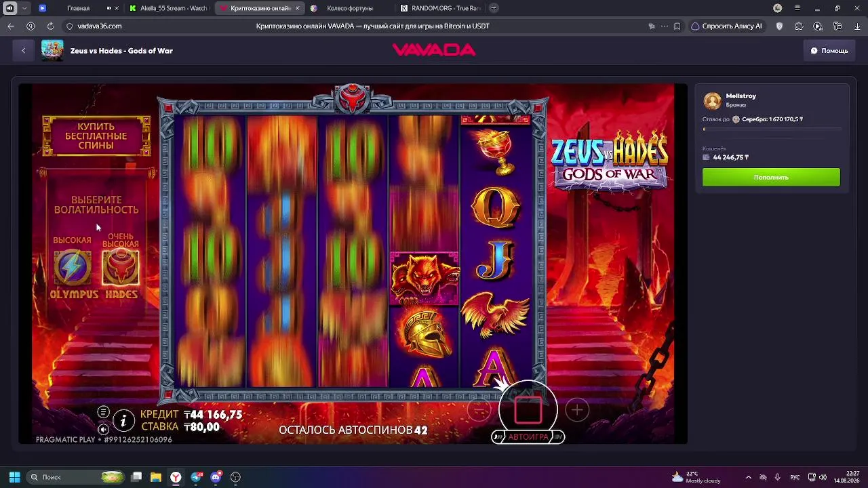
Task: Open OBS Studio from the taskbar
Action: [x=236, y=477]
